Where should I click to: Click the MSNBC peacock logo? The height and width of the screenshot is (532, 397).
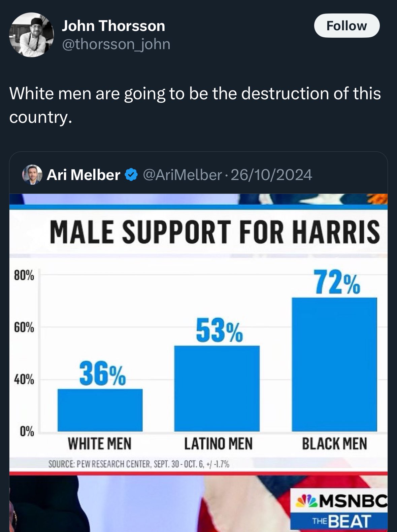click(306, 501)
